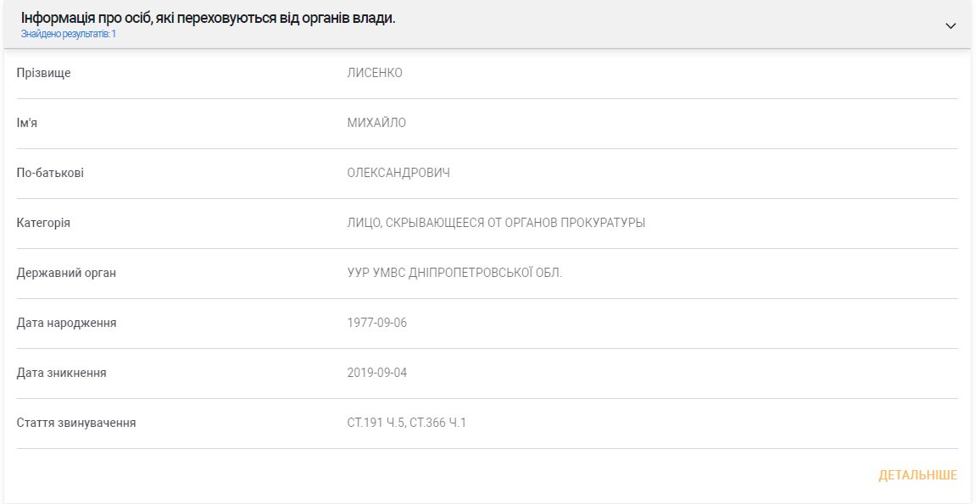This screenshot has height=504, width=980.
Task: Select the surname value ЛИСЕНКО
Action: [x=375, y=73]
